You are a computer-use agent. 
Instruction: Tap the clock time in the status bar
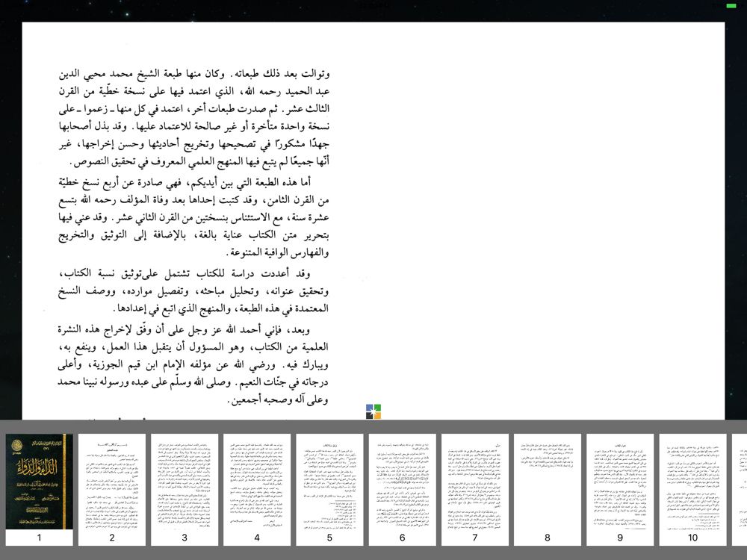[x=374, y=5]
